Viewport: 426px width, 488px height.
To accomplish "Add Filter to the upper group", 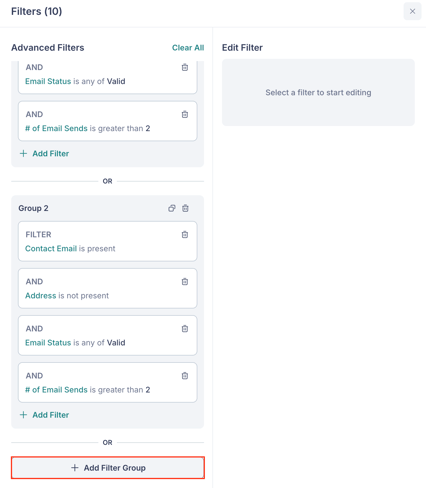I will point(44,154).
